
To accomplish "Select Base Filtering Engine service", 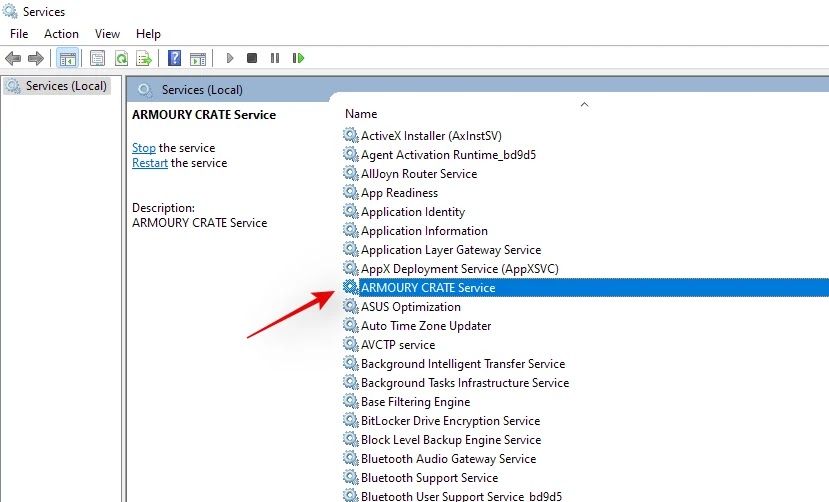I will coord(415,402).
